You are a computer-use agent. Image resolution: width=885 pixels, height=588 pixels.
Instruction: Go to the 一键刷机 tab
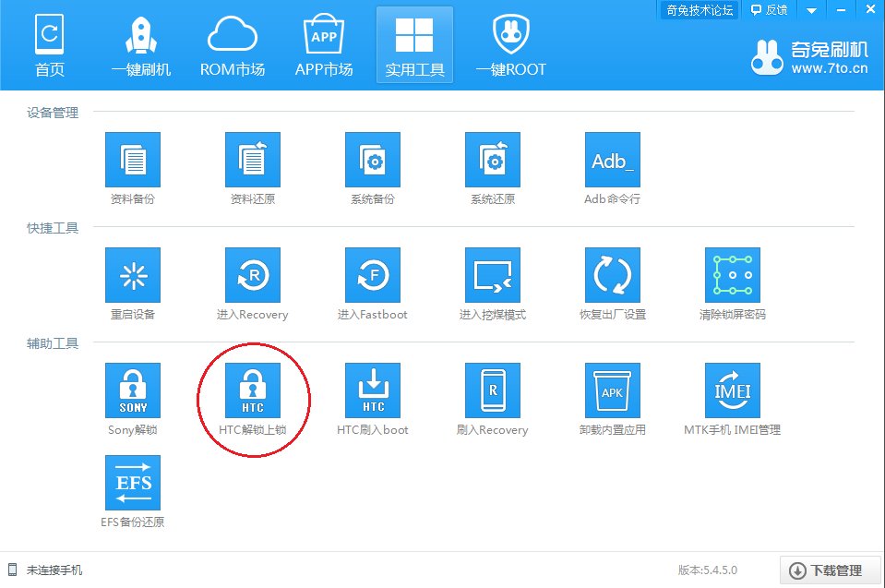click(x=140, y=44)
